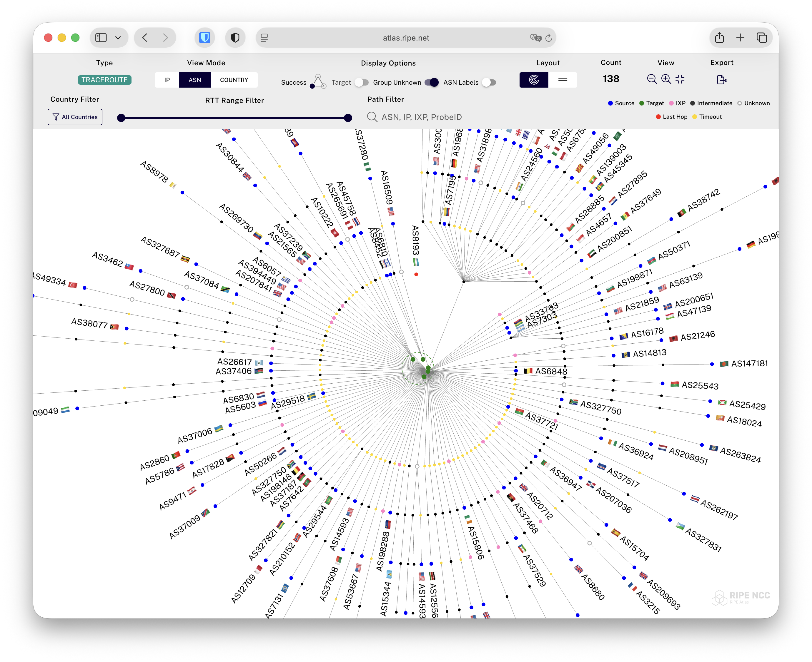Click the zoom out magnifier icon

click(x=652, y=79)
